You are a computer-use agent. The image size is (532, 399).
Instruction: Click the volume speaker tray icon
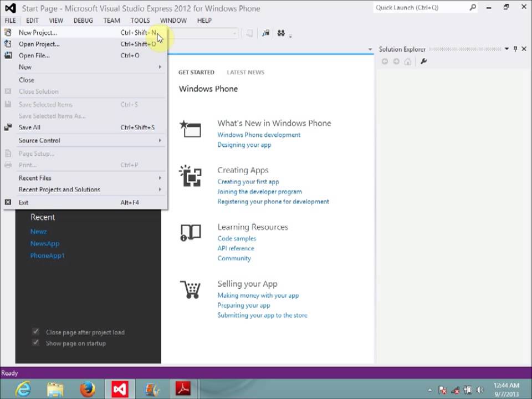click(x=480, y=390)
